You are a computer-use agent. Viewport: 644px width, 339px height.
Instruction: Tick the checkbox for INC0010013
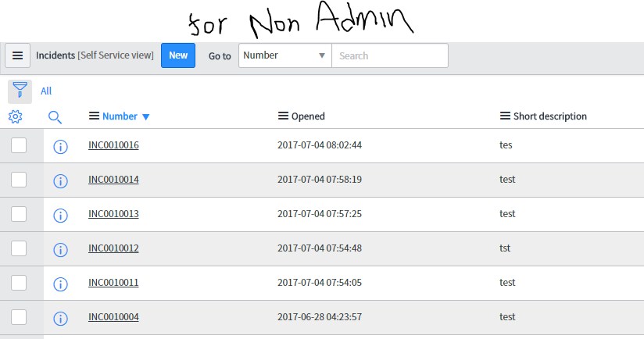click(x=19, y=214)
